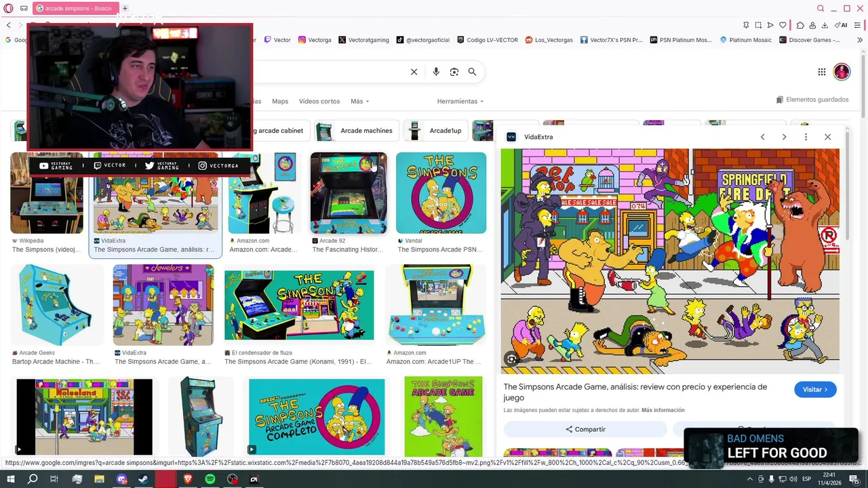The width and height of the screenshot is (868, 488).
Task: Open the Vectoratgaming bookmark
Action: (x=363, y=40)
